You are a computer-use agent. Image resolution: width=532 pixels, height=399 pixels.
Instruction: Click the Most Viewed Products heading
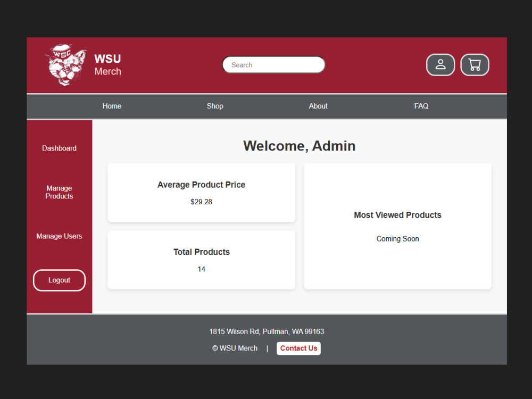point(397,215)
